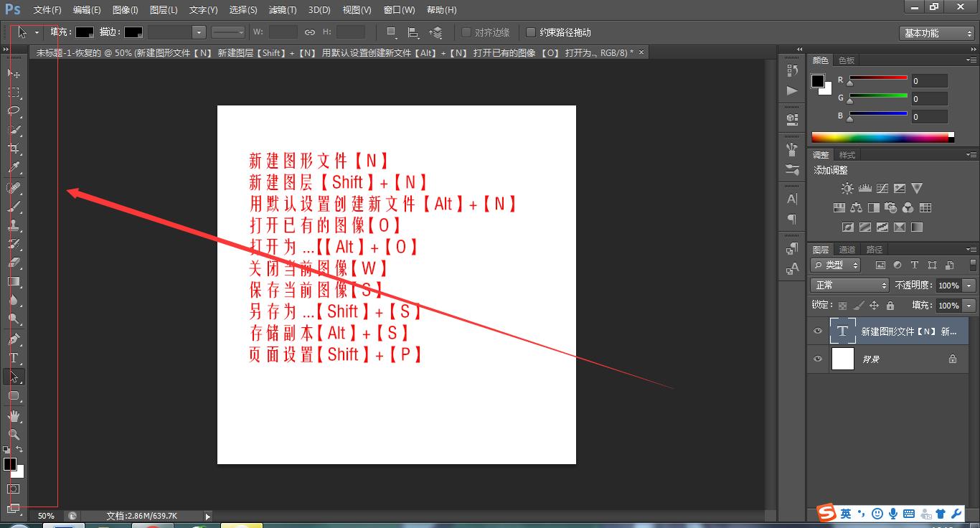Add a Color Balance adjustment
Viewport: 980px width, 528px height.
[x=856, y=208]
